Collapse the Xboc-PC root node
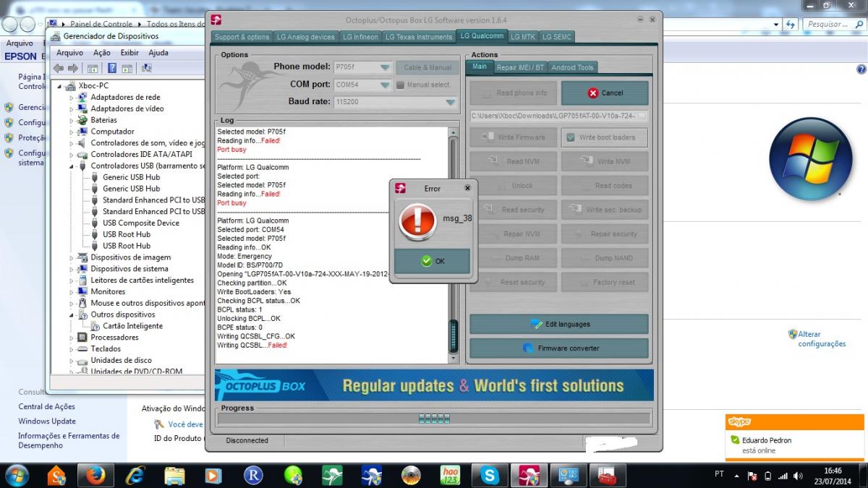The width and height of the screenshot is (868, 488). coord(60,85)
